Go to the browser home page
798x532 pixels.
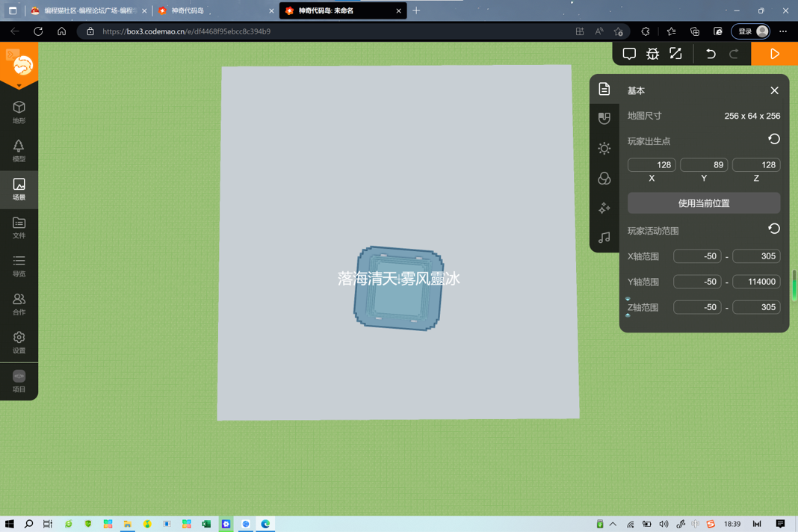point(61,31)
